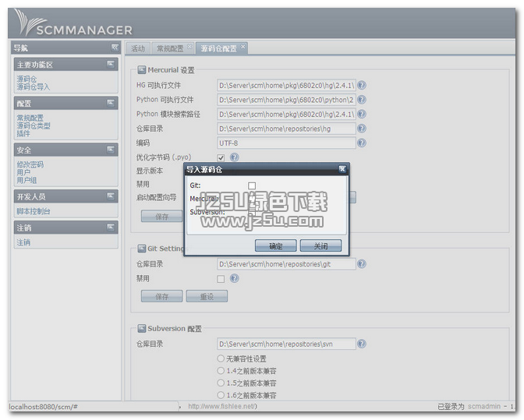Screen dimensions: 524x420
Task: Show help for HG 可执行文件
Action: (362, 86)
